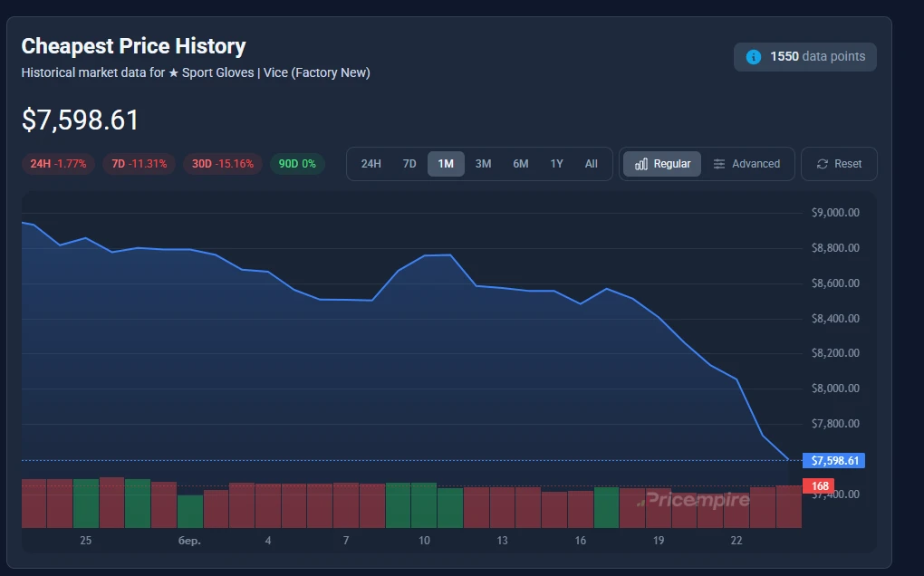The width and height of the screenshot is (924, 576).
Task: Click the Pricempire watermark logo
Action: point(693,500)
